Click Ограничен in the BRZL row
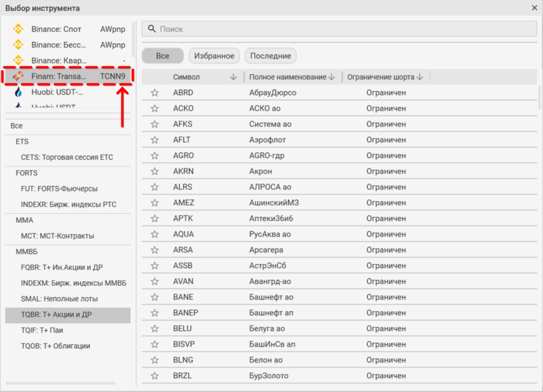 (x=386, y=376)
